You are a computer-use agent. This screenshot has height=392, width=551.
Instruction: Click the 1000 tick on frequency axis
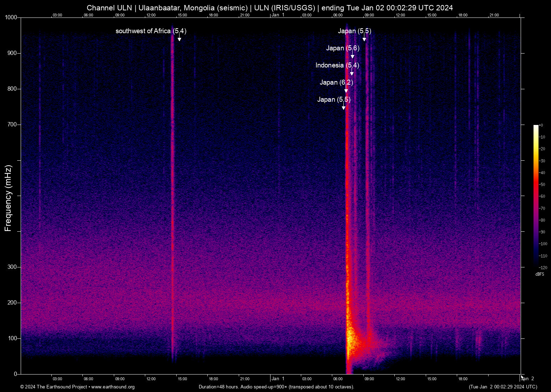tap(11, 17)
